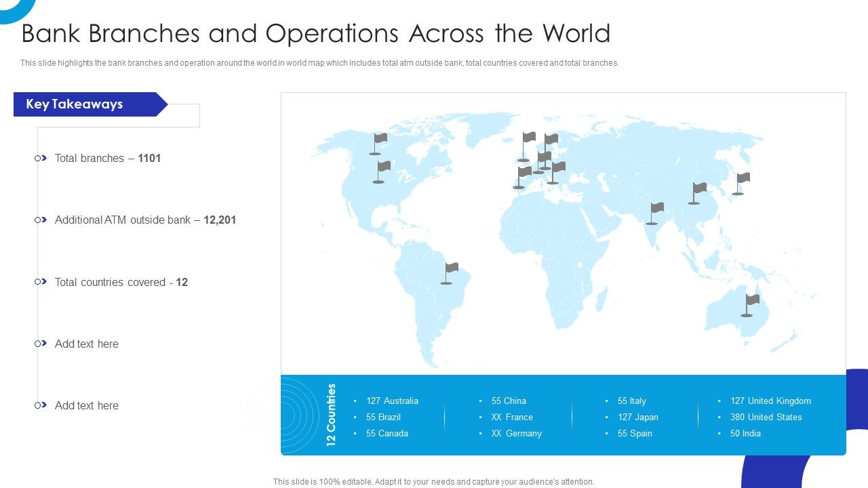Click bullet icon beside first Add text here
This screenshot has height=488, width=868.
[x=41, y=344]
